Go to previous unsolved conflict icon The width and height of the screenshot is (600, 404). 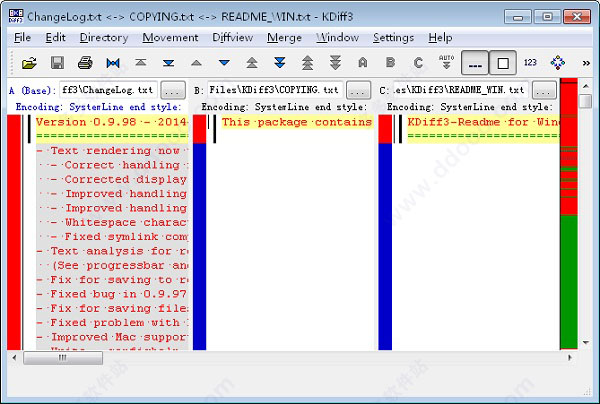point(308,63)
